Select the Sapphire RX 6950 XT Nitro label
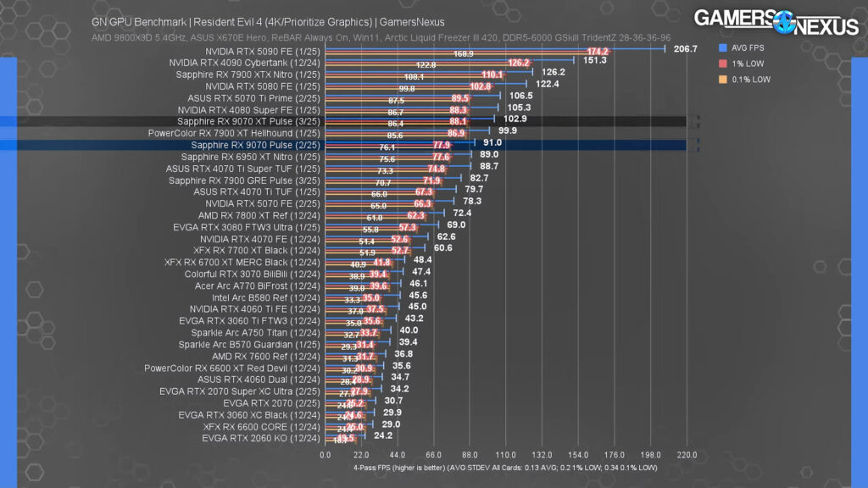Image resolution: width=868 pixels, height=488 pixels. (x=251, y=157)
